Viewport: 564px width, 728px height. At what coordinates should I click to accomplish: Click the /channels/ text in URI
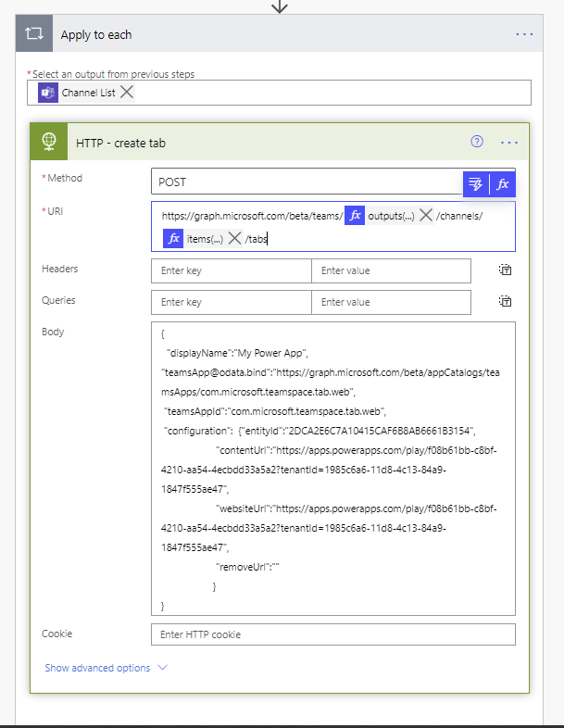[459, 216]
